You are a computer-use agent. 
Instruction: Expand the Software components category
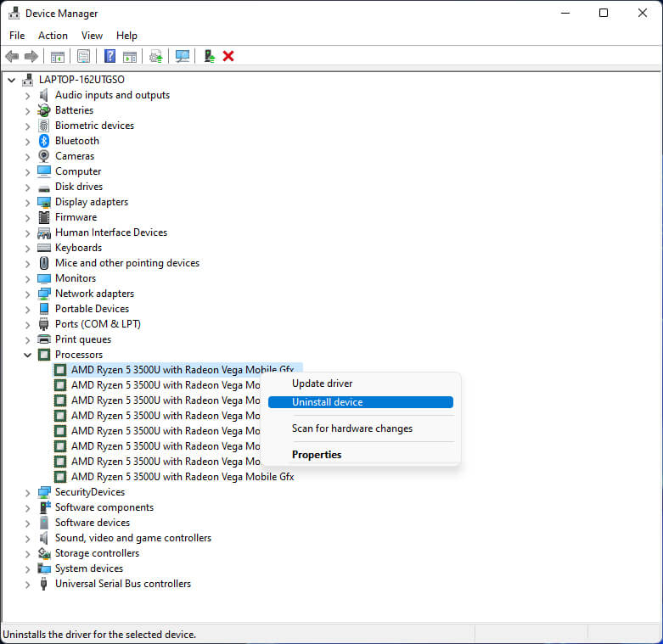27,508
